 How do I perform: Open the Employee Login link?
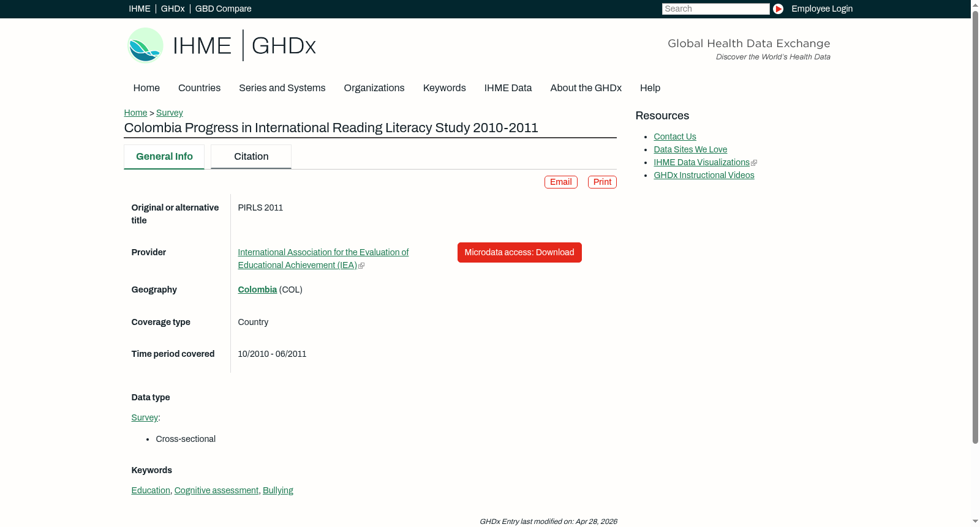(822, 9)
